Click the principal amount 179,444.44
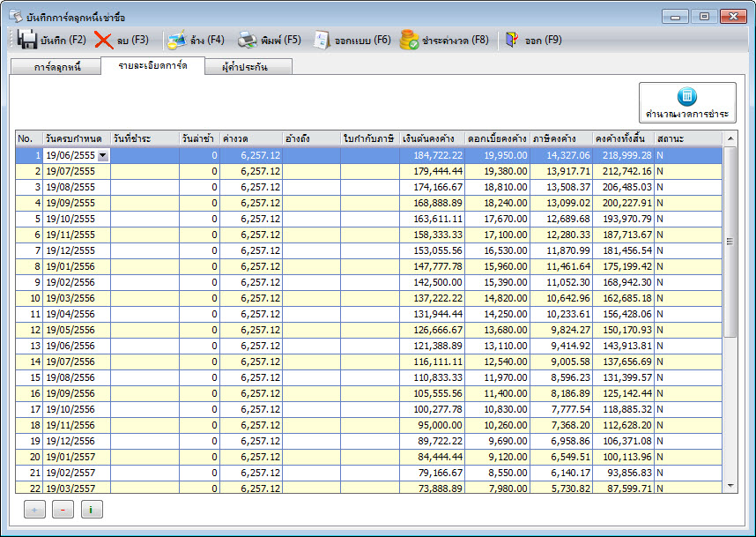Image resolution: width=756 pixels, height=537 pixels. point(432,171)
